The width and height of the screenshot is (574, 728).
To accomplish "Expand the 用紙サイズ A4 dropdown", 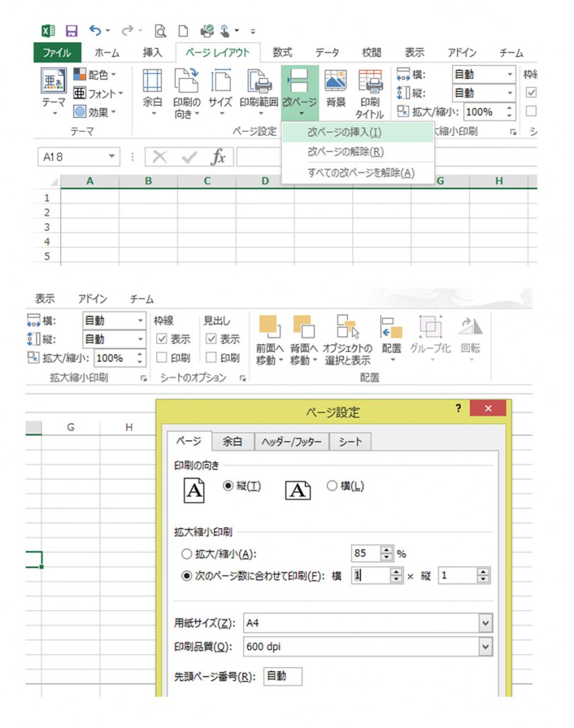I will point(486,623).
